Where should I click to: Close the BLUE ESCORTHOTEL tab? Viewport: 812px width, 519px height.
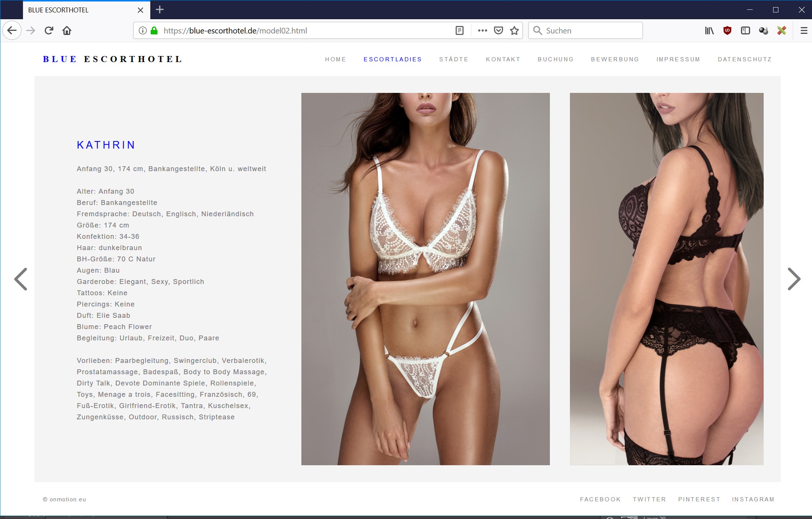coord(140,10)
